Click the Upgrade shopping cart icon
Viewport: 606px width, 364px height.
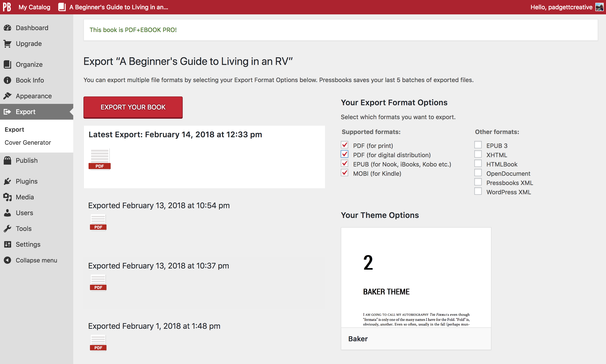pyautogui.click(x=8, y=44)
